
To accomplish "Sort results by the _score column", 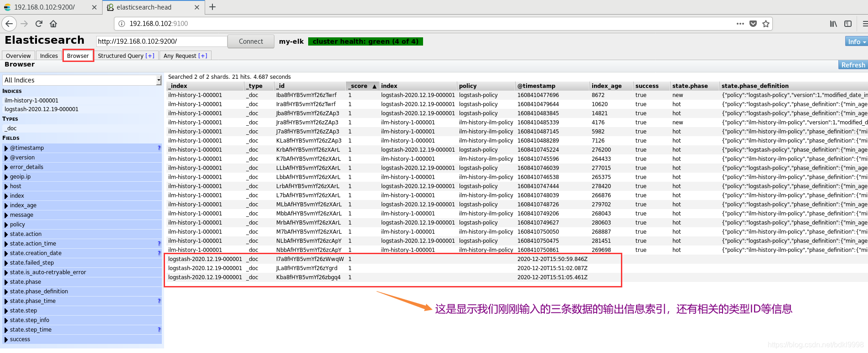I will tap(362, 86).
